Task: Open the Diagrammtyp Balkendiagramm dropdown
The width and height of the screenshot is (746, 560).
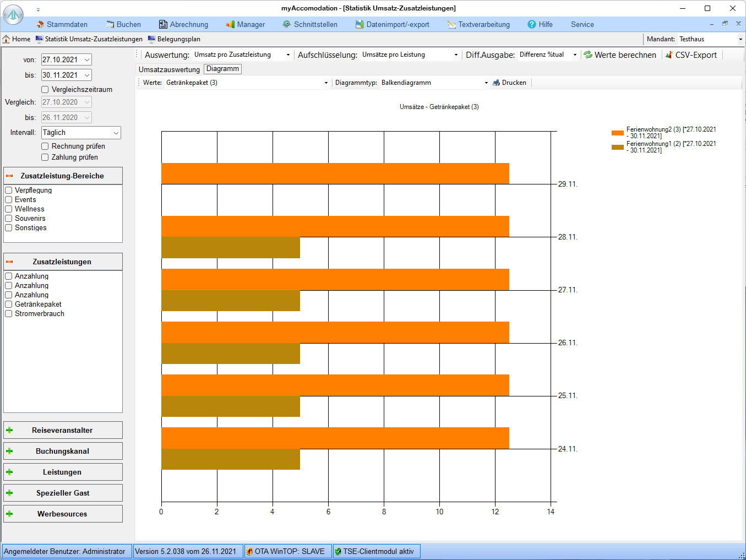Action: [486, 83]
